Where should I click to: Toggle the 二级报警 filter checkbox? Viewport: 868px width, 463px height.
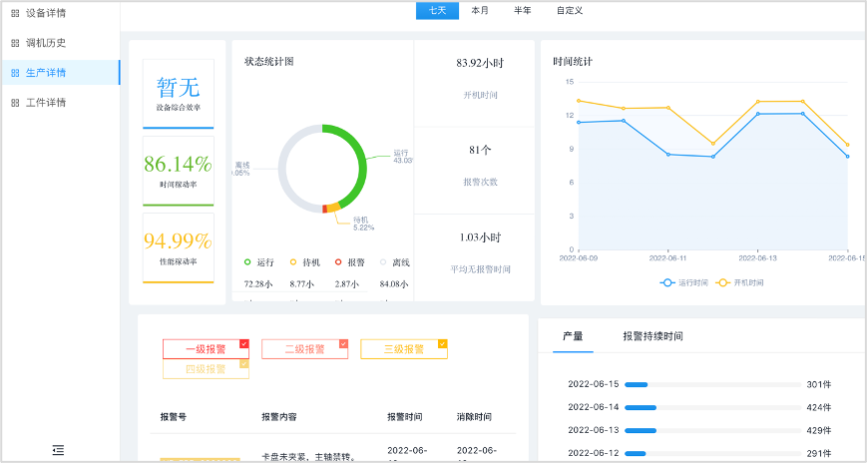tap(343, 343)
